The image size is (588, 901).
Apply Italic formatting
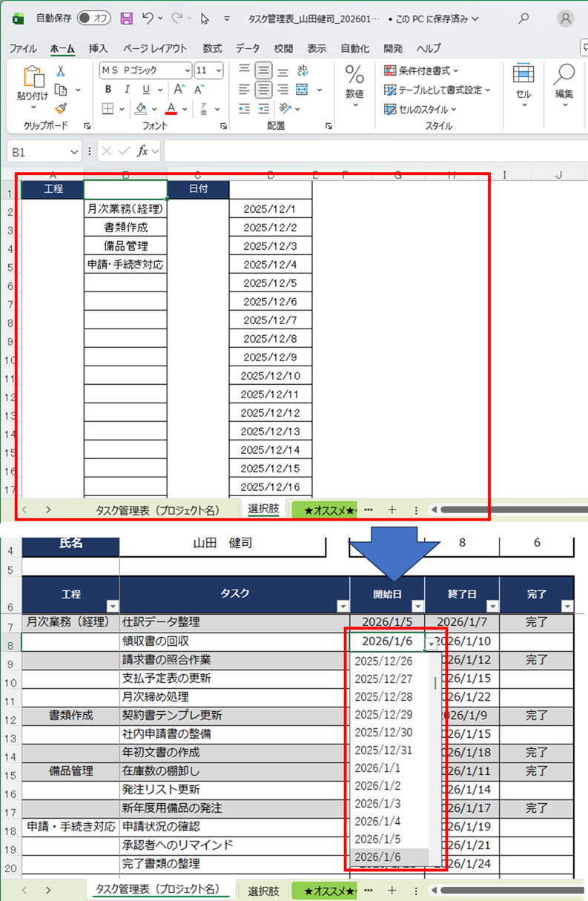[127, 90]
